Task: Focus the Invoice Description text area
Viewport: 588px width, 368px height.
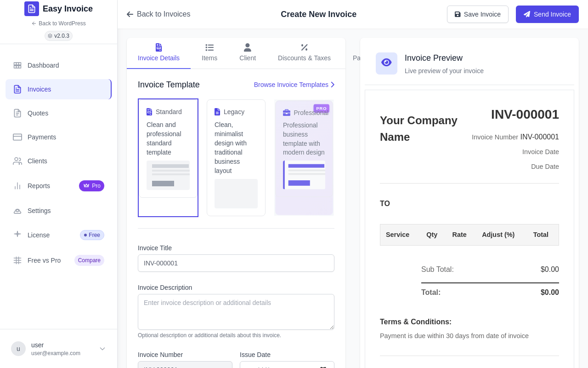Action: [x=236, y=312]
